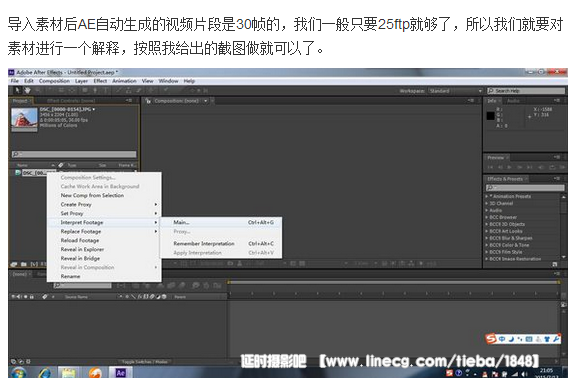Open Effects & Presets panel menu
Image resolution: width=574 pixels, height=378 pixels.
click(557, 178)
